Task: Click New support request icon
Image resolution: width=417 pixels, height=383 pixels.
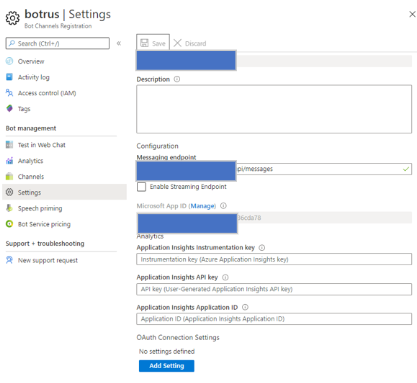Action: tap(10, 260)
